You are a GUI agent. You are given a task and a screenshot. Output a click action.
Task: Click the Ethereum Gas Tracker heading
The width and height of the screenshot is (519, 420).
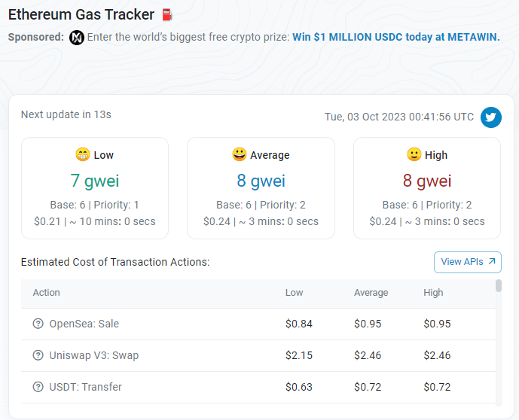point(81,15)
